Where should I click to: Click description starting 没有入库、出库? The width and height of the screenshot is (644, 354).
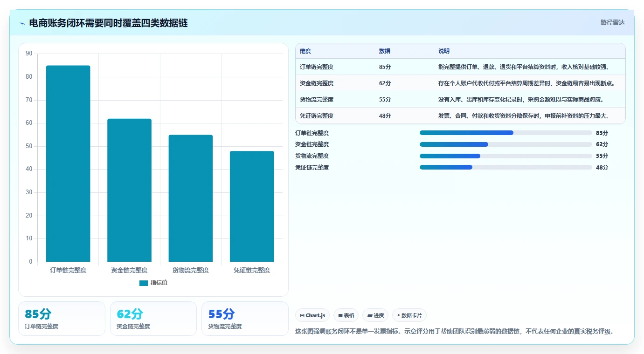point(521,100)
